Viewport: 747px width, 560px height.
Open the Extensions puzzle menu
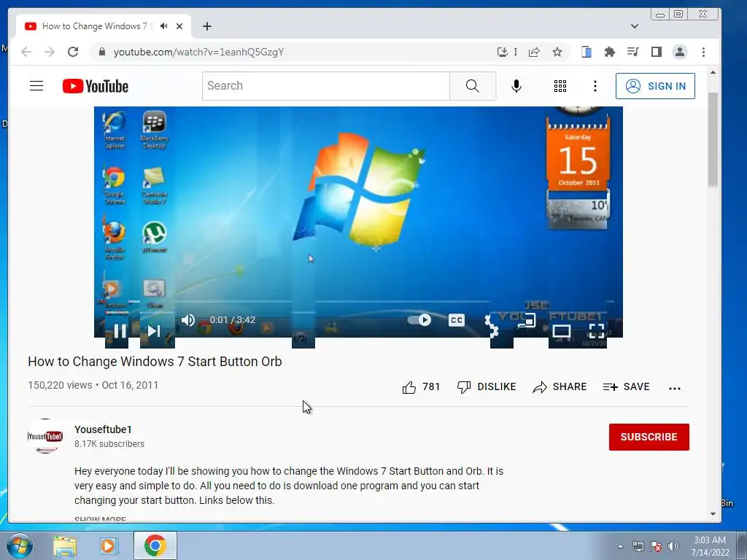(x=610, y=52)
